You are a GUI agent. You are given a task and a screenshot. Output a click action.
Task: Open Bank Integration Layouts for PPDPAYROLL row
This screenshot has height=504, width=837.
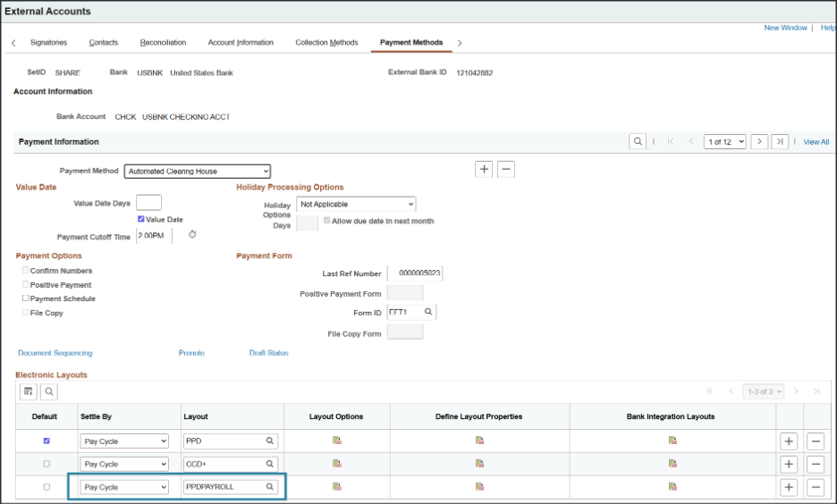(x=672, y=487)
